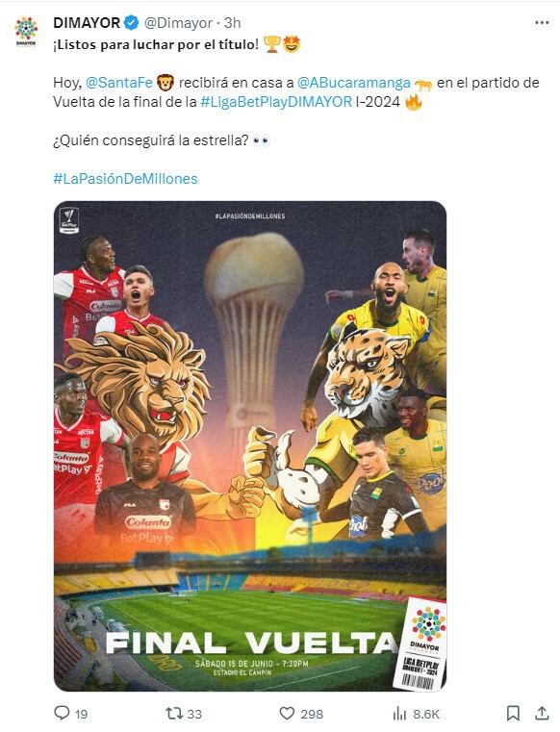Open the 3h tweet timestamp
The image size is (560, 732).
click(x=232, y=22)
